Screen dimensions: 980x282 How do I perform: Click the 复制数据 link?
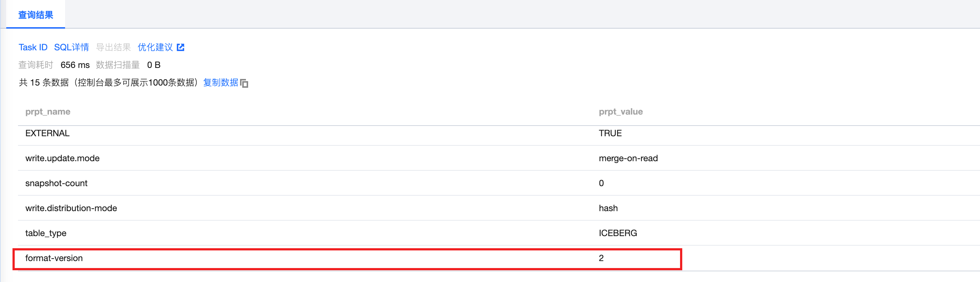pyautogui.click(x=220, y=83)
